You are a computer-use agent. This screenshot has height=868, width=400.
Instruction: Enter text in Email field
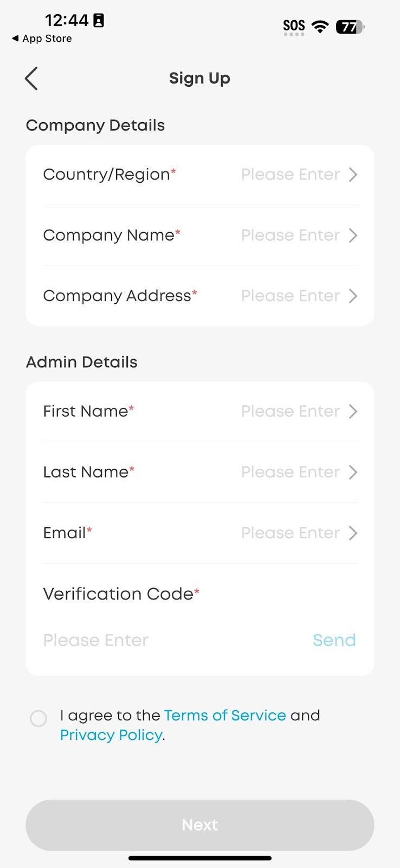(x=291, y=533)
